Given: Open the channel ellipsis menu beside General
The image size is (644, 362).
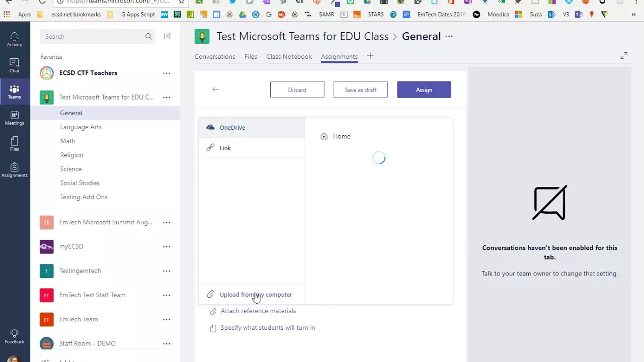Looking at the screenshot, I should (x=449, y=36).
